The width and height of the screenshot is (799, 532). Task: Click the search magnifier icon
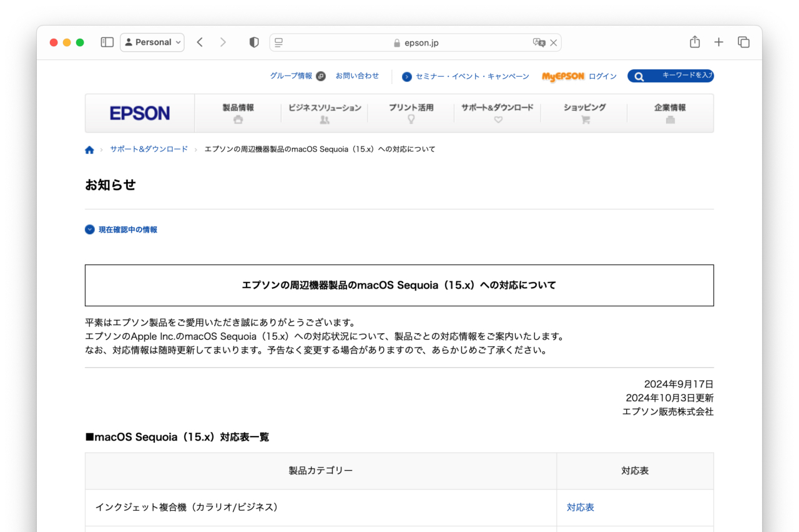point(639,77)
